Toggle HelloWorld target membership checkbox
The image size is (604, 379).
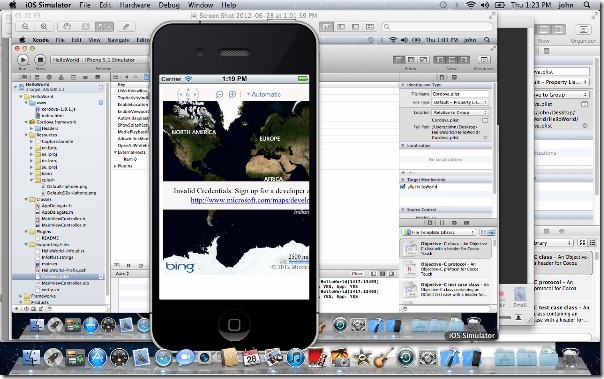click(x=403, y=186)
